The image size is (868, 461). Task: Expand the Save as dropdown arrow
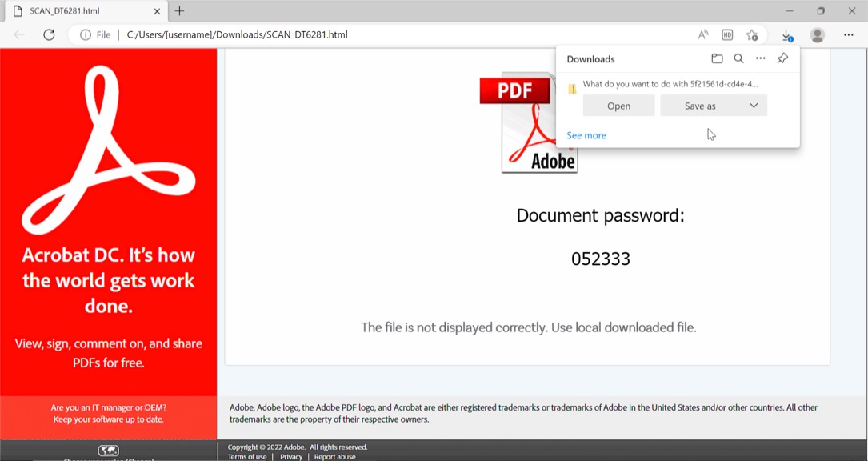pyautogui.click(x=754, y=106)
